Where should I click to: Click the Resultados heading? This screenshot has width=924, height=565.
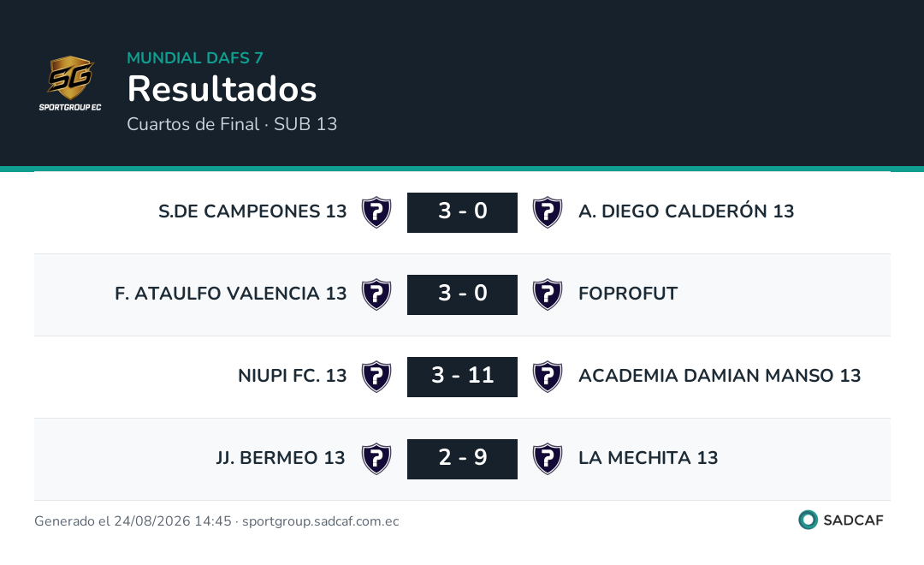(x=222, y=89)
